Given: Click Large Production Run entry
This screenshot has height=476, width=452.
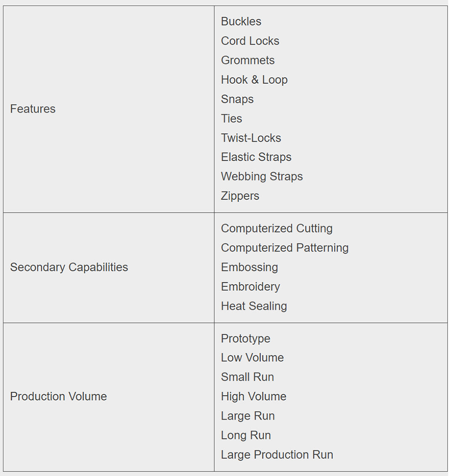Looking at the screenshot, I should coord(277,455).
